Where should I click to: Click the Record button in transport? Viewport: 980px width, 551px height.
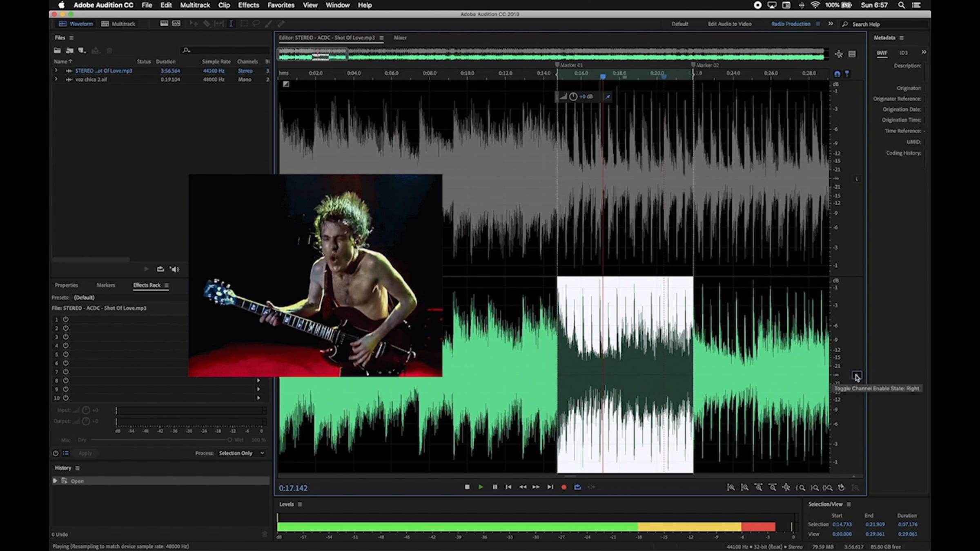point(564,487)
